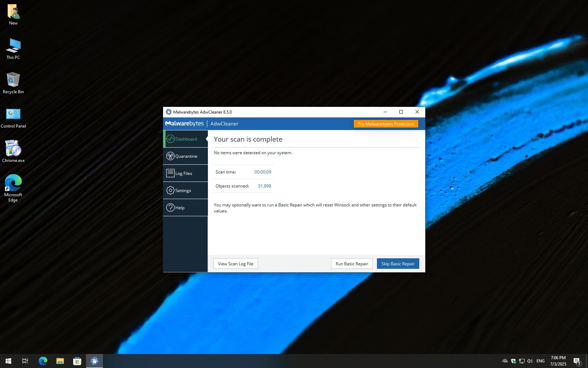Click the 'Objects scanned:' label
This screenshot has width=588, height=368.
click(232, 186)
